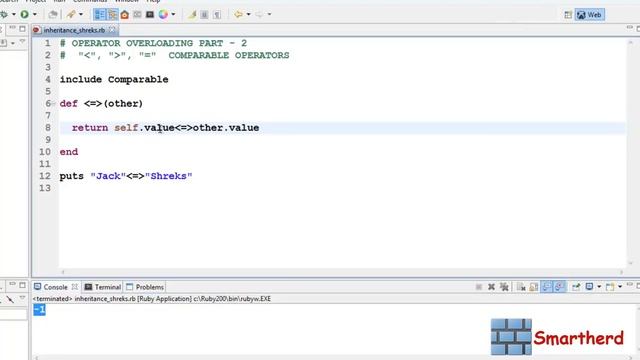Click the editor vertical scrollbar
Image resolution: width=640 pixels, height=360 pixels.
pyautogui.click(x=631, y=152)
